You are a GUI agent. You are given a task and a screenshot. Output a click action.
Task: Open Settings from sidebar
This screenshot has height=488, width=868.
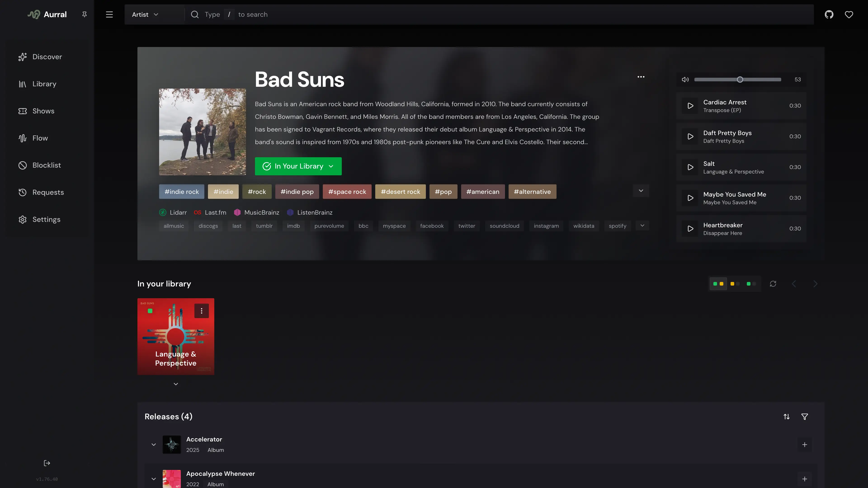click(47, 219)
